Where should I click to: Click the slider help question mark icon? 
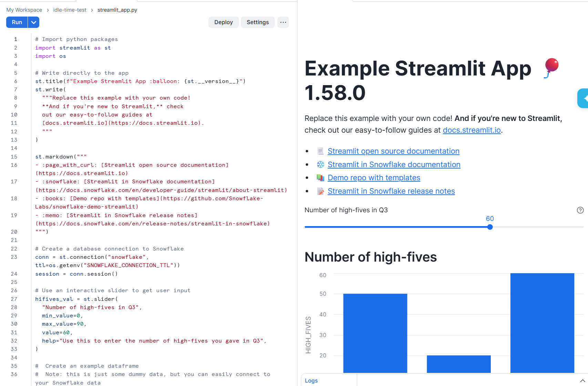click(580, 210)
